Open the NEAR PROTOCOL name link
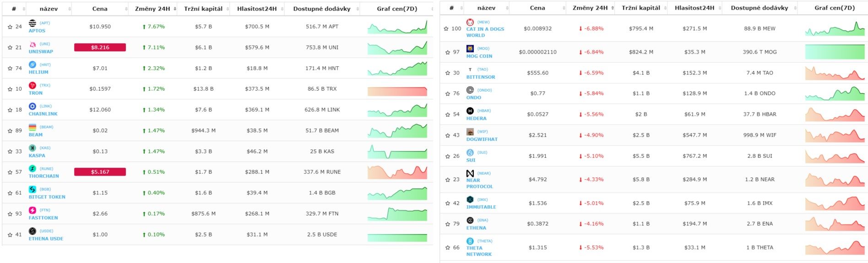The height and width of the screenshot is (263, 868). (x=480, y=183)
